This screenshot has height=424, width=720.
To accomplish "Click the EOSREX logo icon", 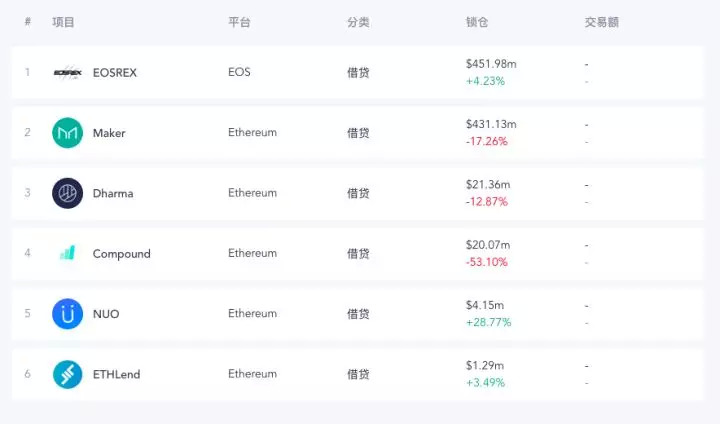I will click(x=67, y=73).
